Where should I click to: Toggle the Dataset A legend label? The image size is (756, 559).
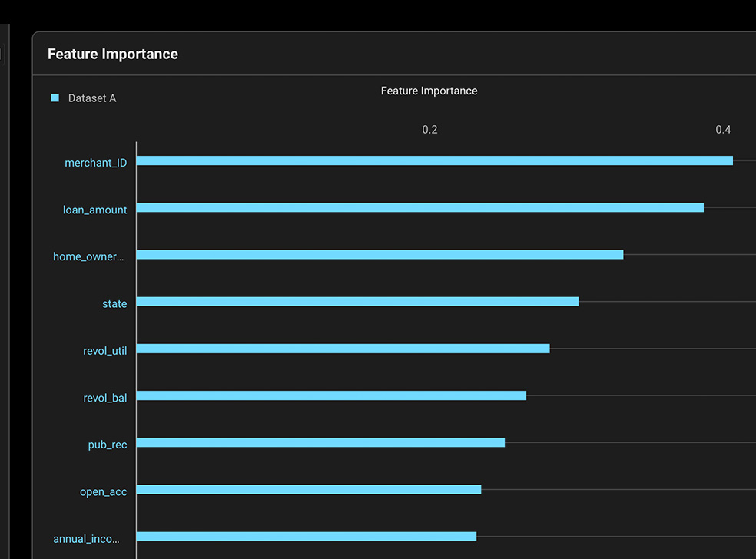pyautogui.click(x=92, y=98)
